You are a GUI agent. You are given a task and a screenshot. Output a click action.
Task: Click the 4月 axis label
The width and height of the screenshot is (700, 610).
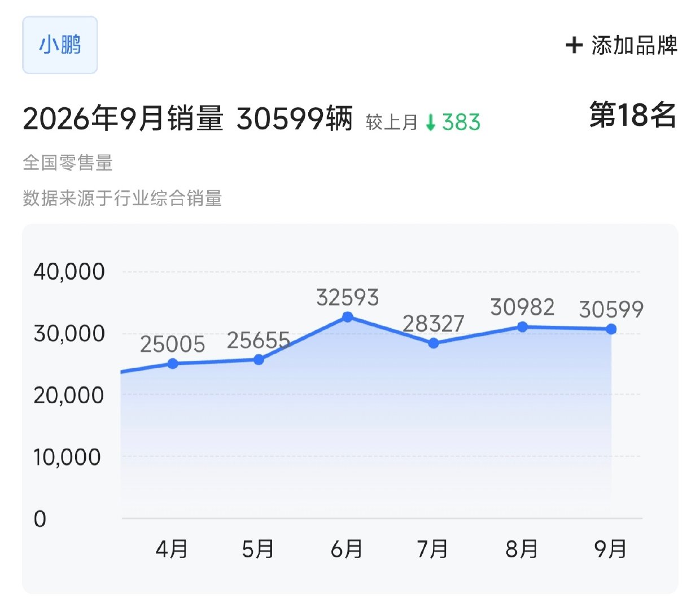pos(172,548)
